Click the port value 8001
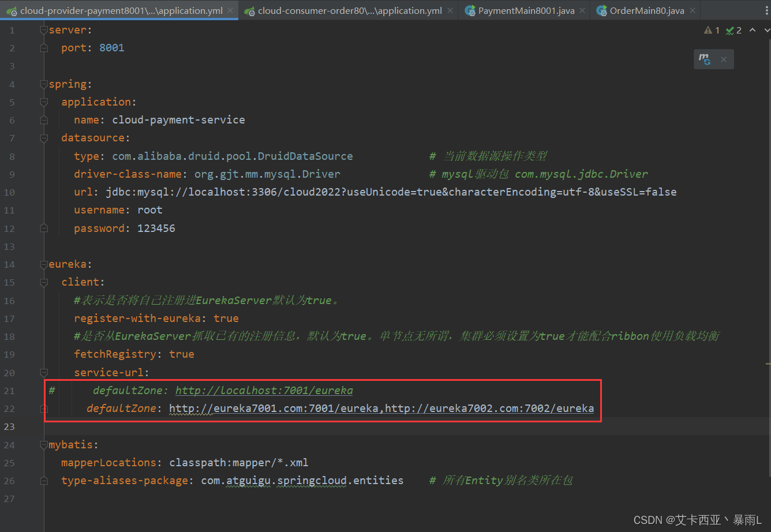 pyautogui.click(x=112, y=48)
